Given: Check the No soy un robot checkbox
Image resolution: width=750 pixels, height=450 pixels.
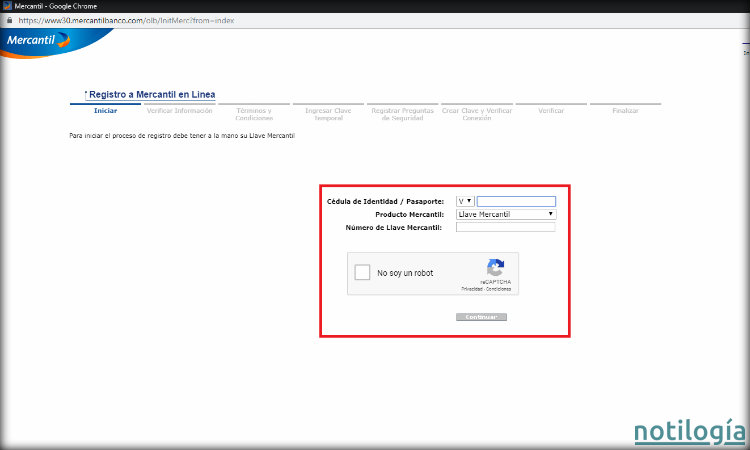Looking at the screenshot, I should [x=362, y=273].
